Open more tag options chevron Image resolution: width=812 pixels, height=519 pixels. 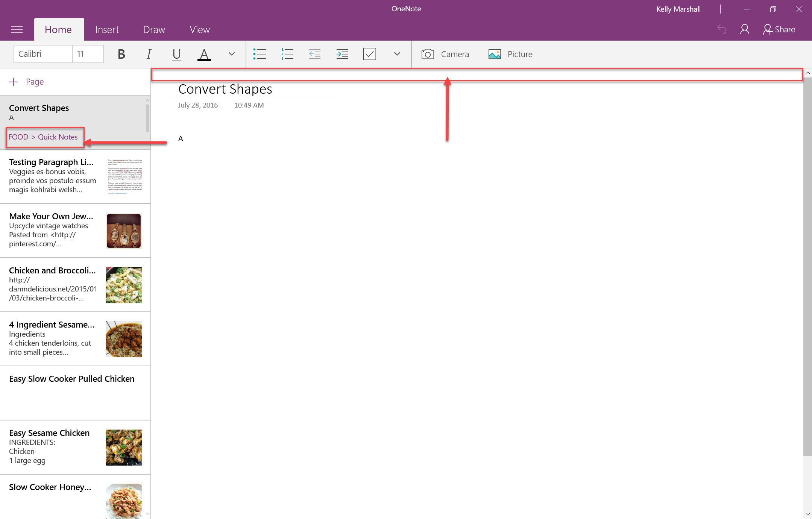point(397,54)
